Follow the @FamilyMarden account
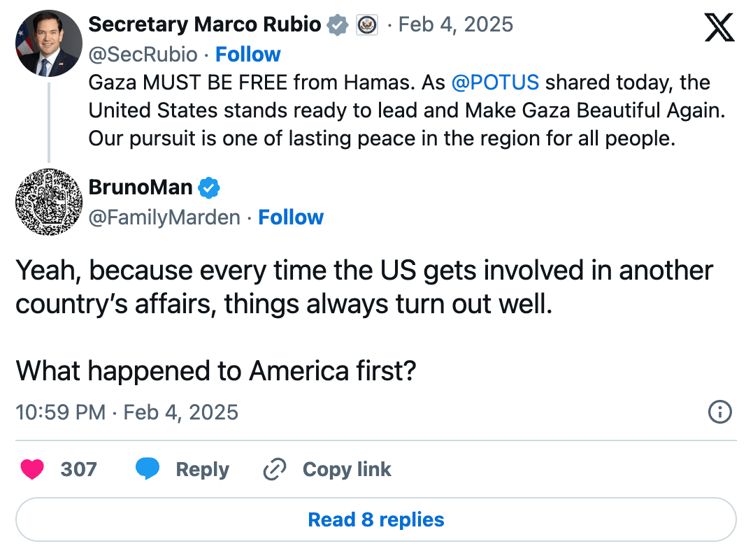 (291, 217)
